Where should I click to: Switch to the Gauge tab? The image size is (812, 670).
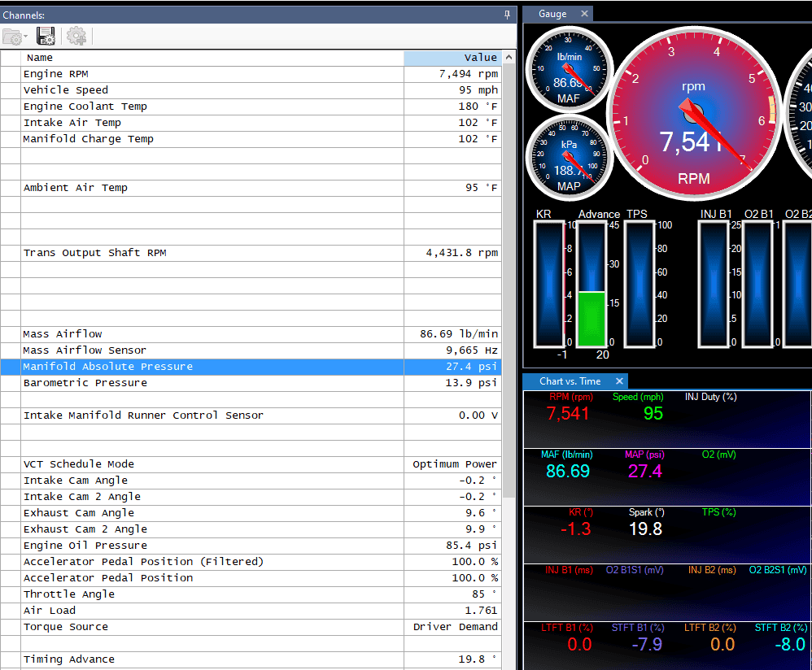point(552,14)
